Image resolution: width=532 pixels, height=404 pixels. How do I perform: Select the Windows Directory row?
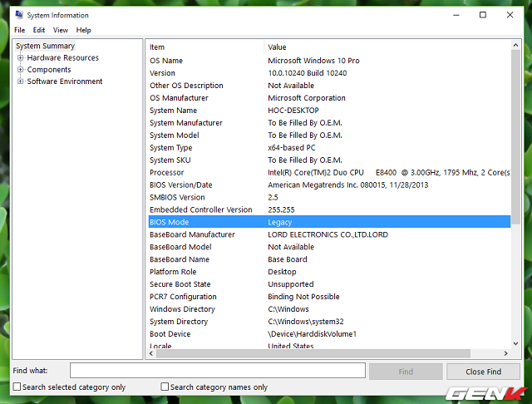click(329, 309)
